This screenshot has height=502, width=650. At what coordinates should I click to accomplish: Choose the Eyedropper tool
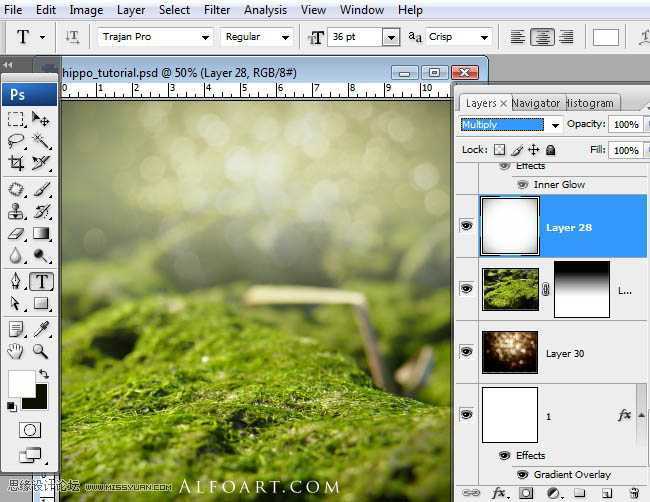tap(41, 328)
